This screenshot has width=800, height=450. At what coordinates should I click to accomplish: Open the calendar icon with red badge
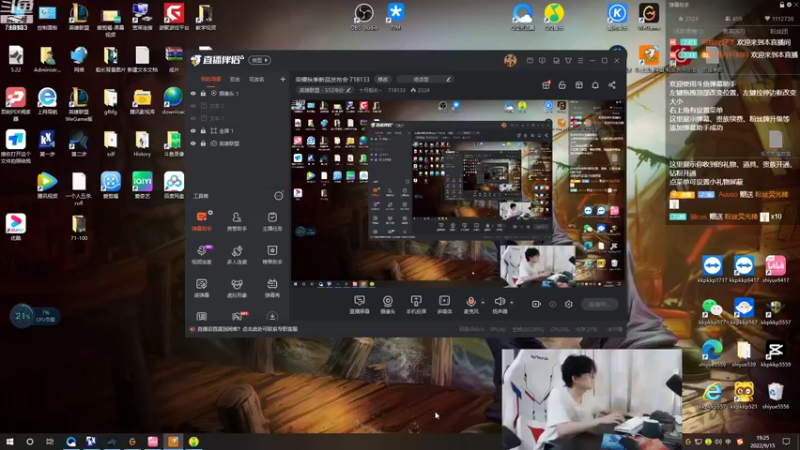tap(546, 85)
